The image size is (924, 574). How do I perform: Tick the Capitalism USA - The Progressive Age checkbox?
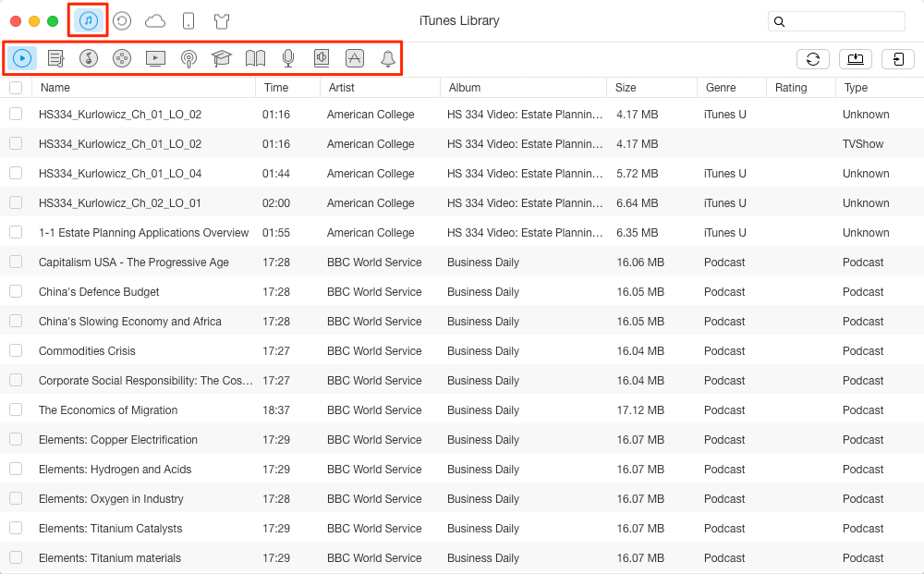point(16,262)
